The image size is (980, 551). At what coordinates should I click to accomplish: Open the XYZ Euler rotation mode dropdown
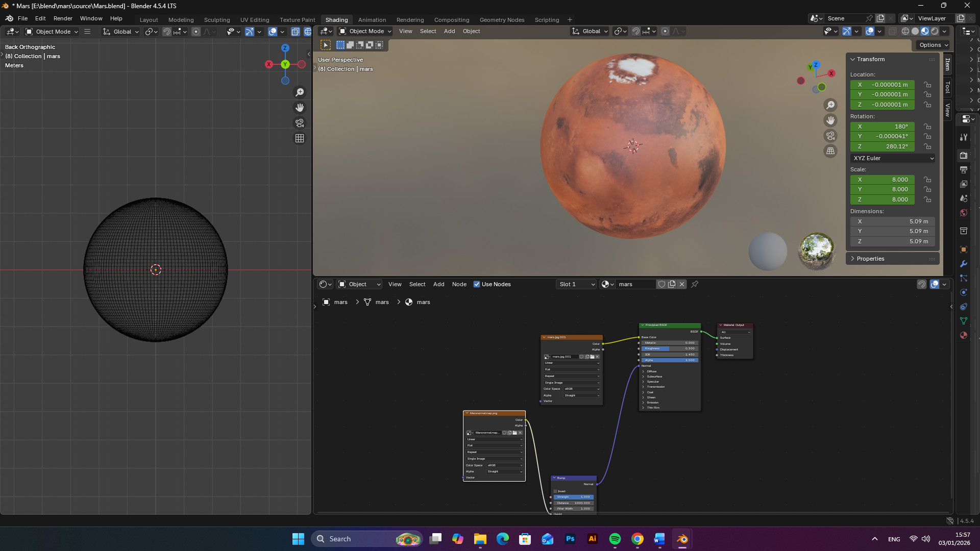pos(893,158)
